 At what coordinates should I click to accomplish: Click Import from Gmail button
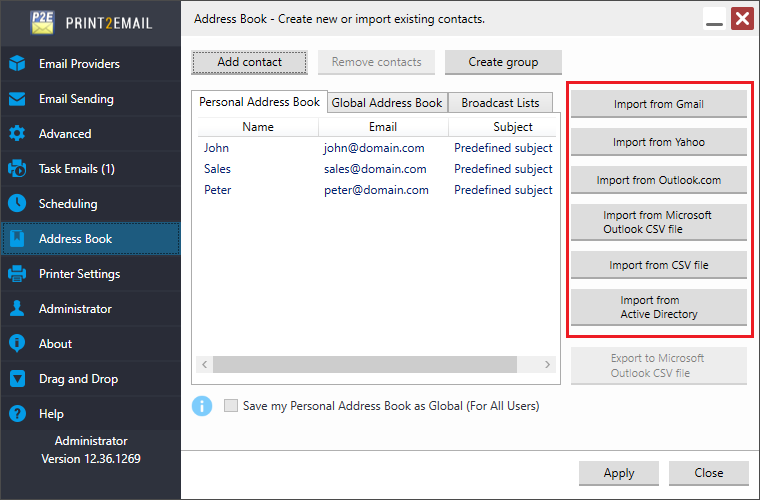[x=658, y=104]
